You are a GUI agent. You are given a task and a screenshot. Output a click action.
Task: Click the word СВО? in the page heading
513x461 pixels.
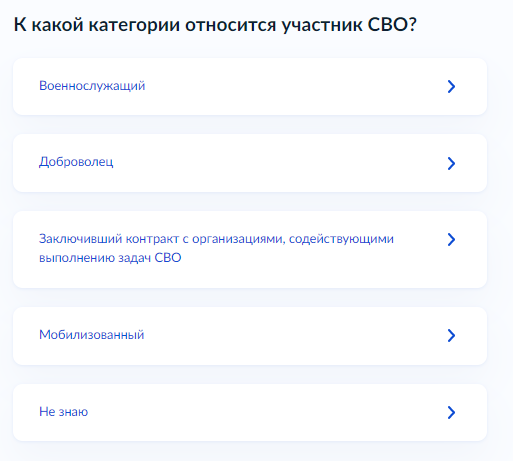[392, 24]
